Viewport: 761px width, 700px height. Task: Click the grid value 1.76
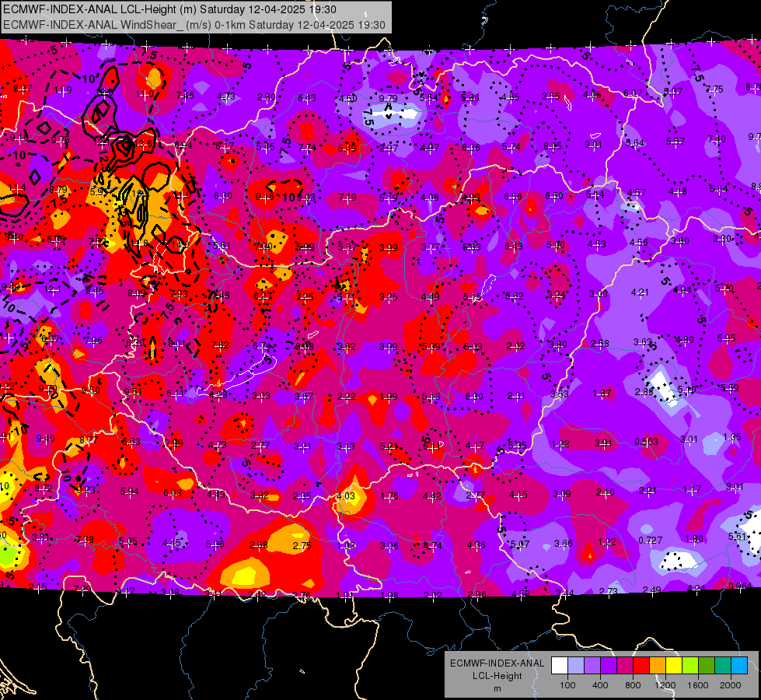[x=389, y=496]
